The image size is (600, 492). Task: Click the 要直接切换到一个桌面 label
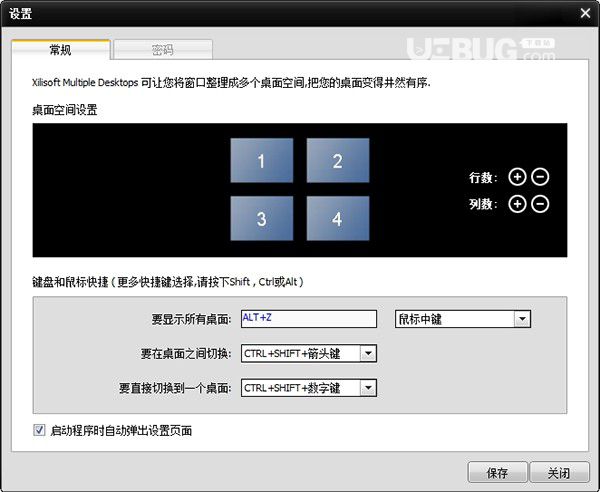pos(175,388)
